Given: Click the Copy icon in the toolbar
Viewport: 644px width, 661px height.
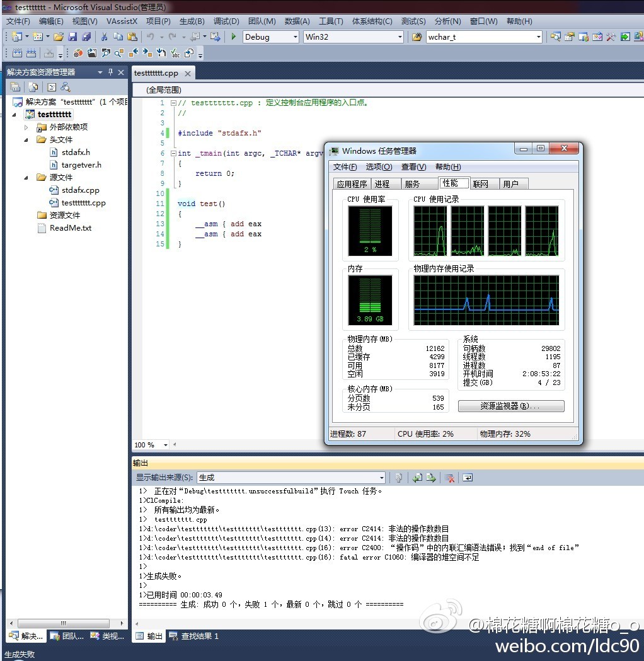Looking at the screenshot, I should click(x=118, y=37).
